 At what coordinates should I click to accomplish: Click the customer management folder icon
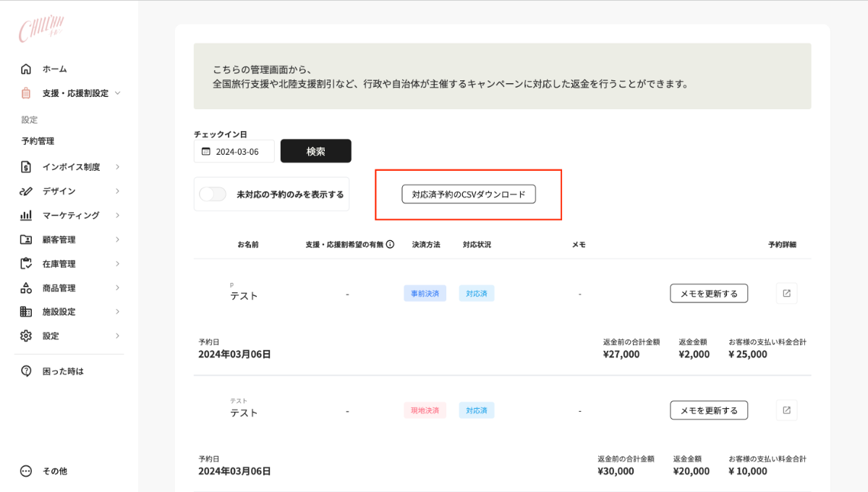26,239
